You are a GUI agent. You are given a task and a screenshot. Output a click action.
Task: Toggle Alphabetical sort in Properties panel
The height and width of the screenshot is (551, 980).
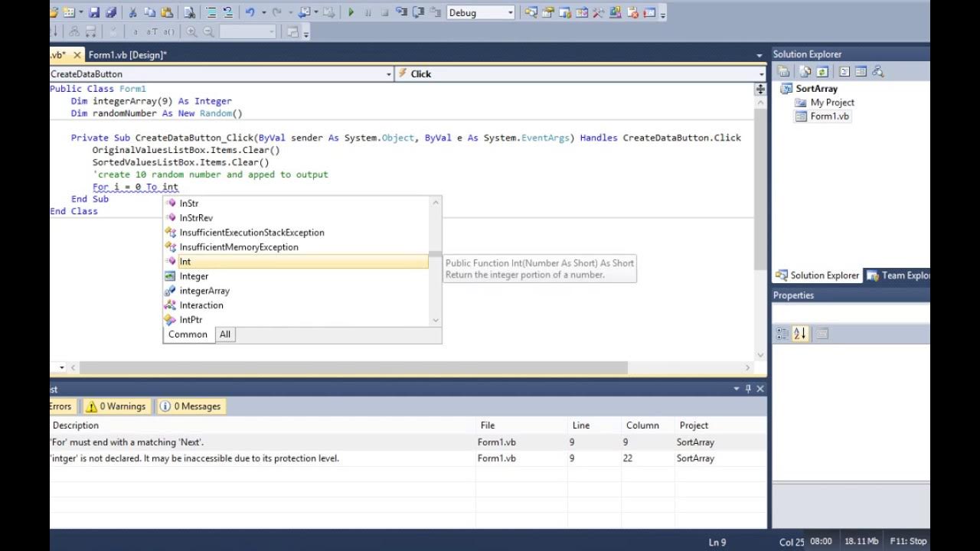point(800,334)
